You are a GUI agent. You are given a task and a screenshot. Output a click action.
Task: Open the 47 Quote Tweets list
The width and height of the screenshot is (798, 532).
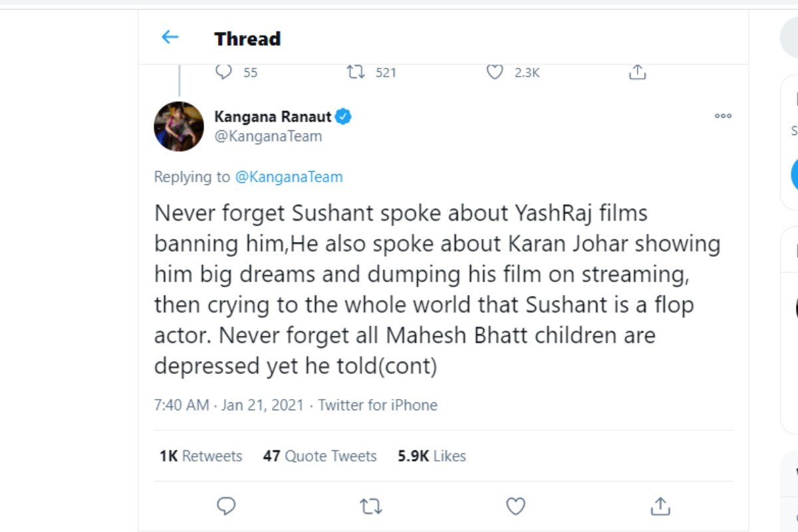pos(320,456)
